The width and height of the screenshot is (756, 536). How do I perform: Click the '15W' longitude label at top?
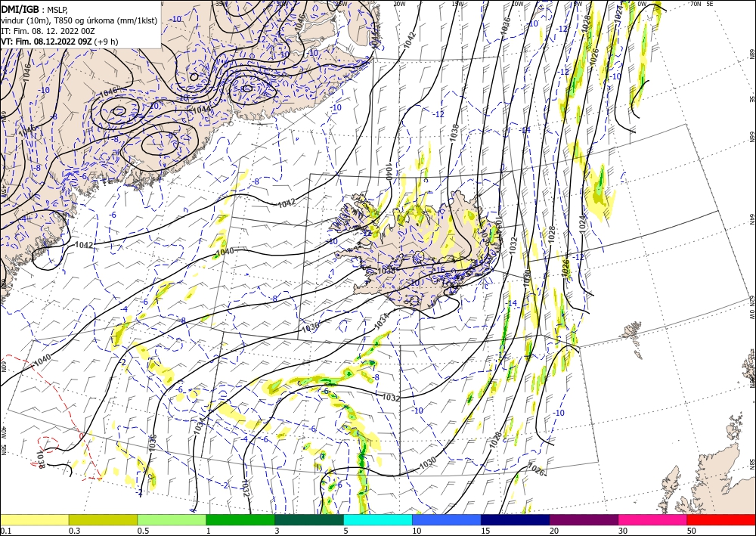coord(458,4)
